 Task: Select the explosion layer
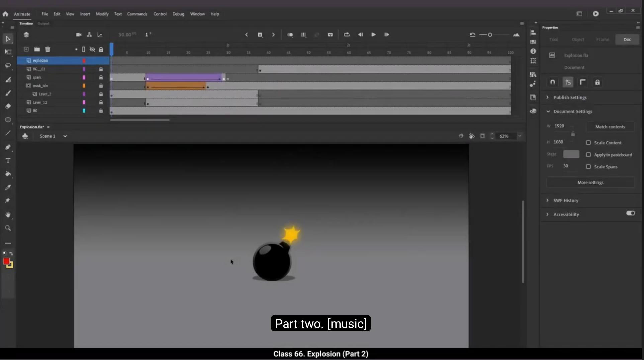point(63,61)
